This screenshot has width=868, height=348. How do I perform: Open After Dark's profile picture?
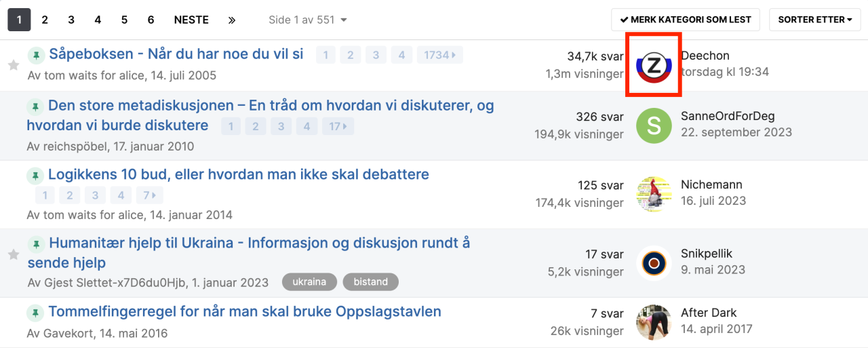(x=654, y=322)
